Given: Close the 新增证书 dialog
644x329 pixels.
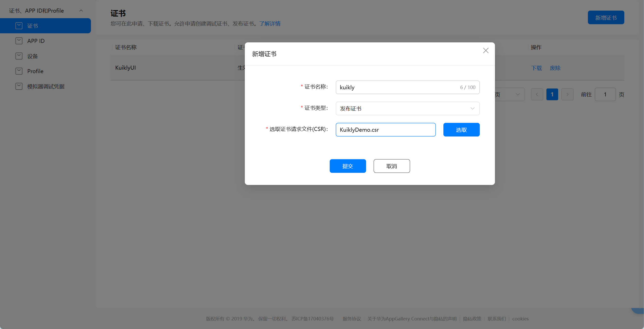Looking at the screenshot, I should 485,50.
